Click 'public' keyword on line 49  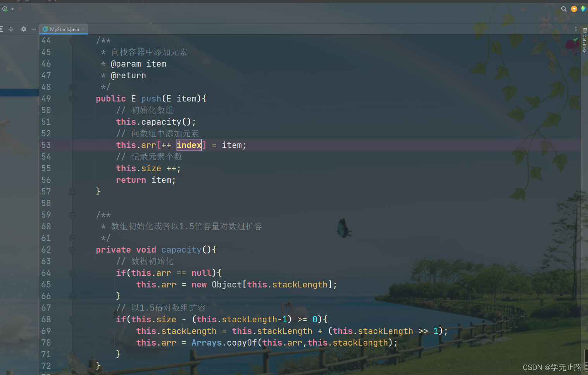pyautogui.click(x=111, y=99)
